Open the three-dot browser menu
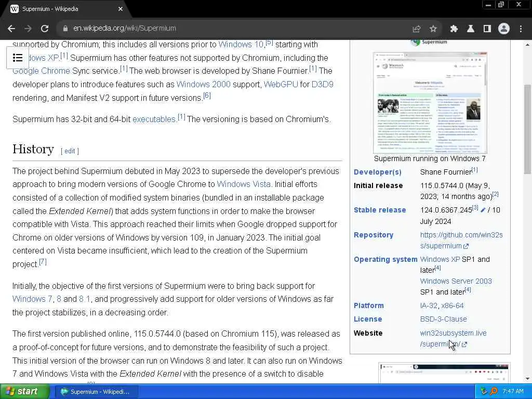Viewport: 532px width, 399px height. (x=521, y=29)
